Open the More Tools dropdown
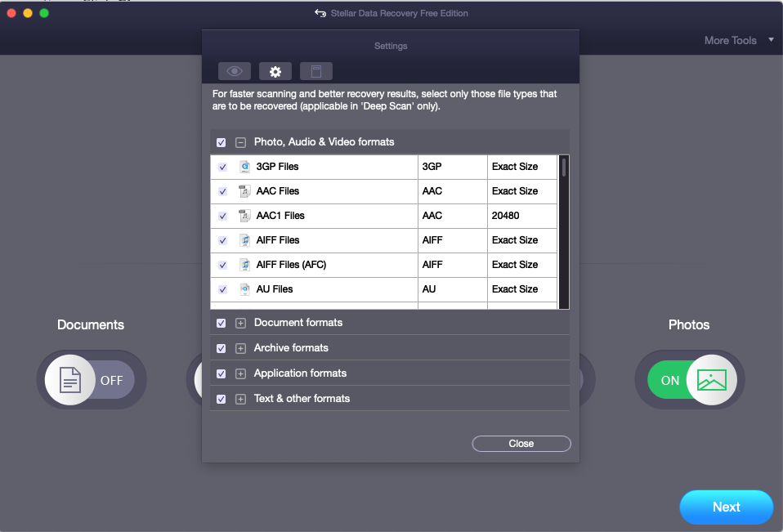This screenshot has width=783, height=532. (739, 40)
